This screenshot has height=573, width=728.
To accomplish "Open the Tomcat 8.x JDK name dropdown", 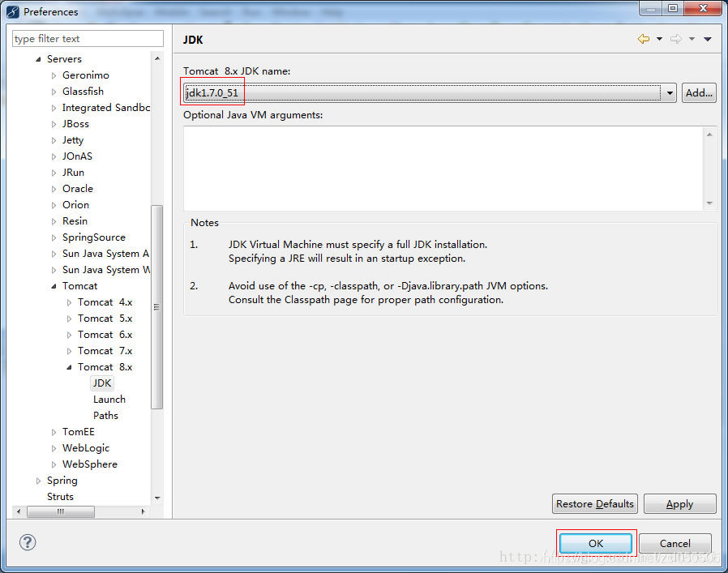I will coord(670,93).
